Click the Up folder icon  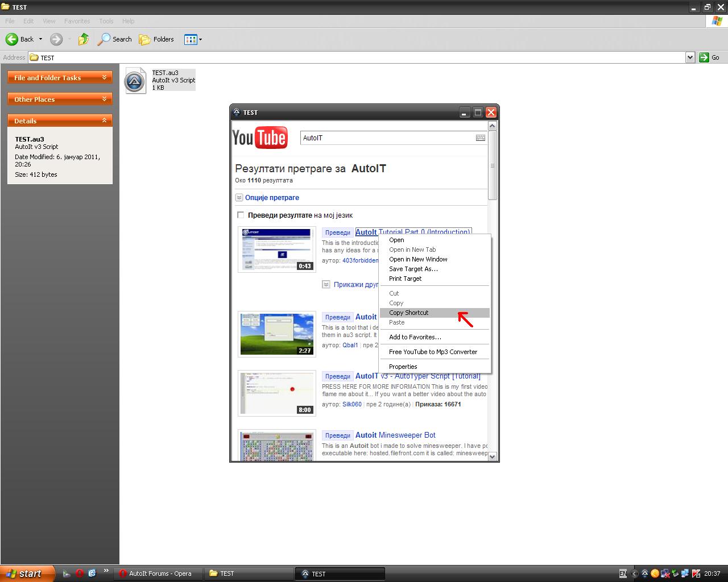(84, 39)
